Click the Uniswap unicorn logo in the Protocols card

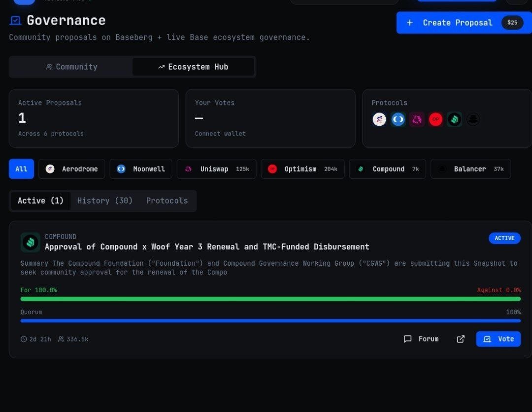(x=417, y=119)
